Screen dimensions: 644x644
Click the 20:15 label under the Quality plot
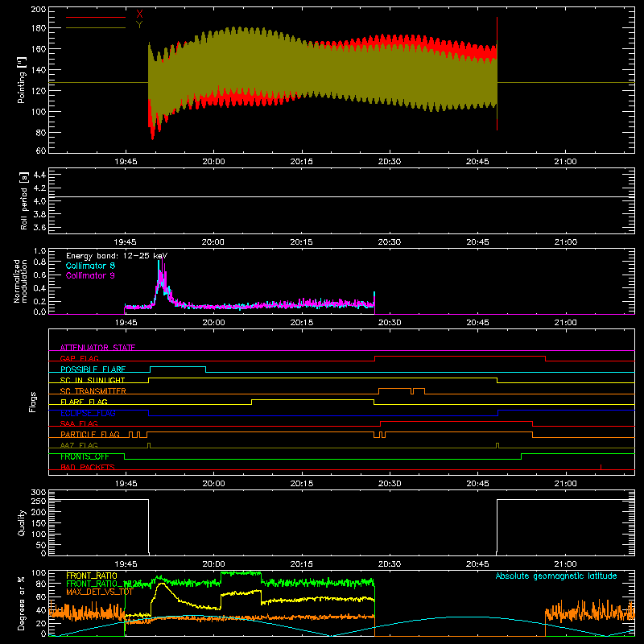(x=301, y=564)
